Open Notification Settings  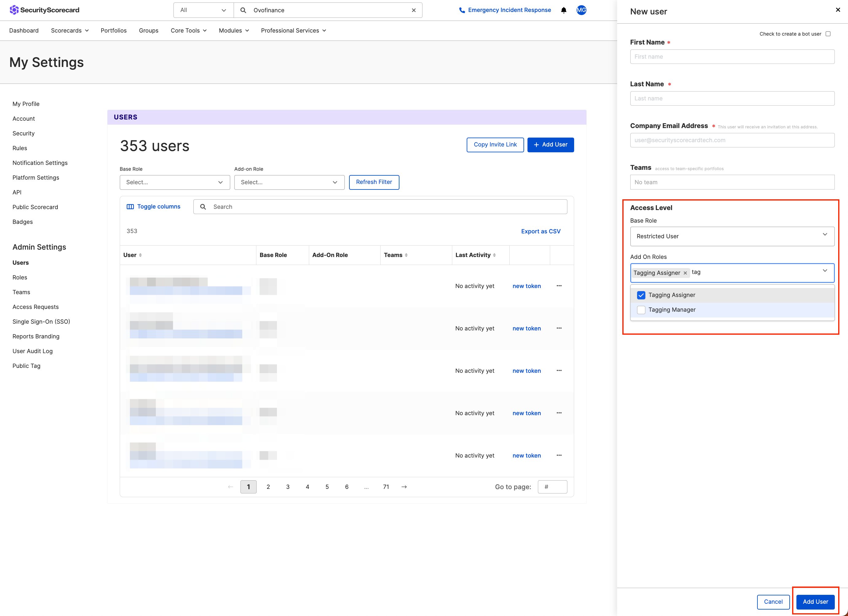point(40,163)
